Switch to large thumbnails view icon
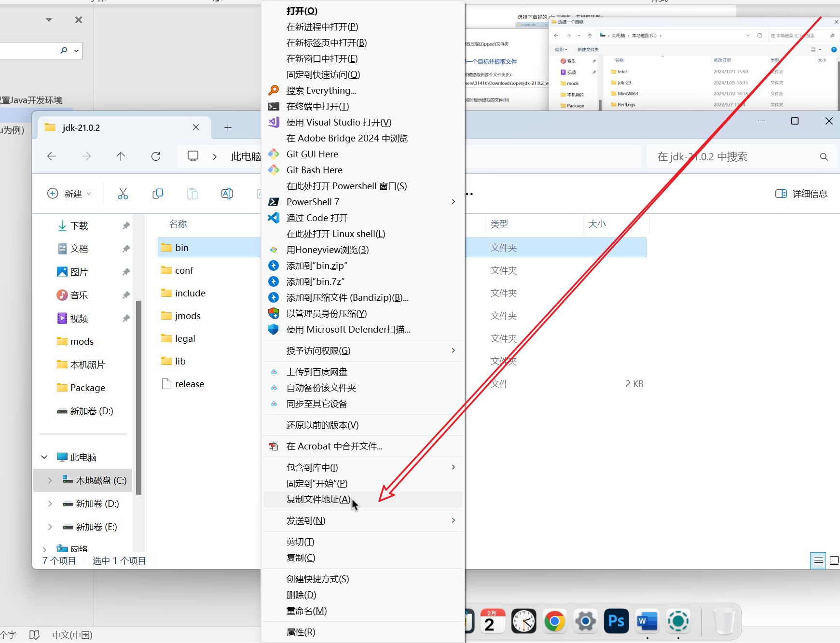 click(834, 561)
